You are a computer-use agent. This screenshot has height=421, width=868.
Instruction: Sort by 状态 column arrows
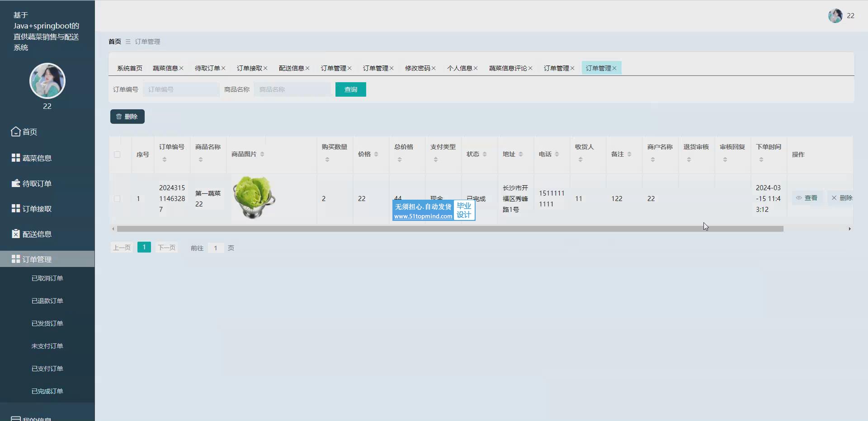coord(485,154)
